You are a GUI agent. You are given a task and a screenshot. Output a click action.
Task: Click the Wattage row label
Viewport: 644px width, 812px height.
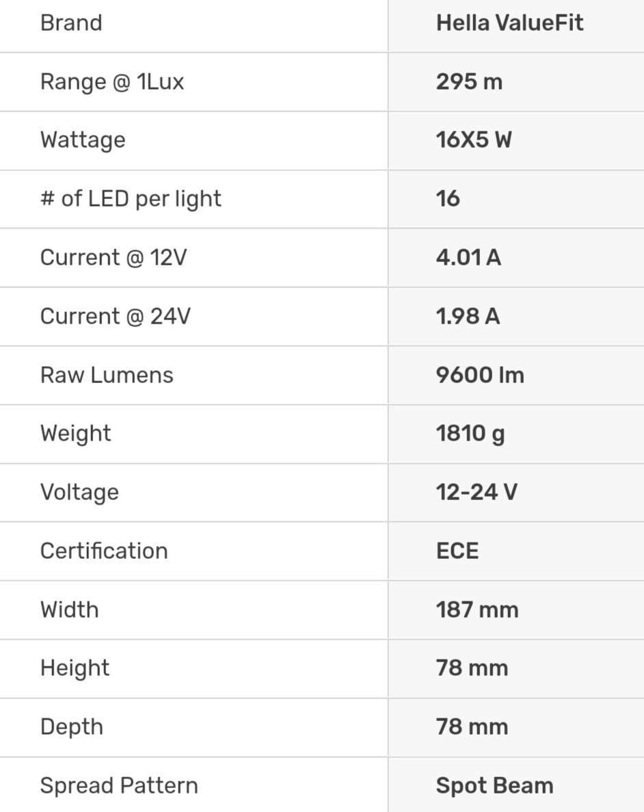coord(83,140)
